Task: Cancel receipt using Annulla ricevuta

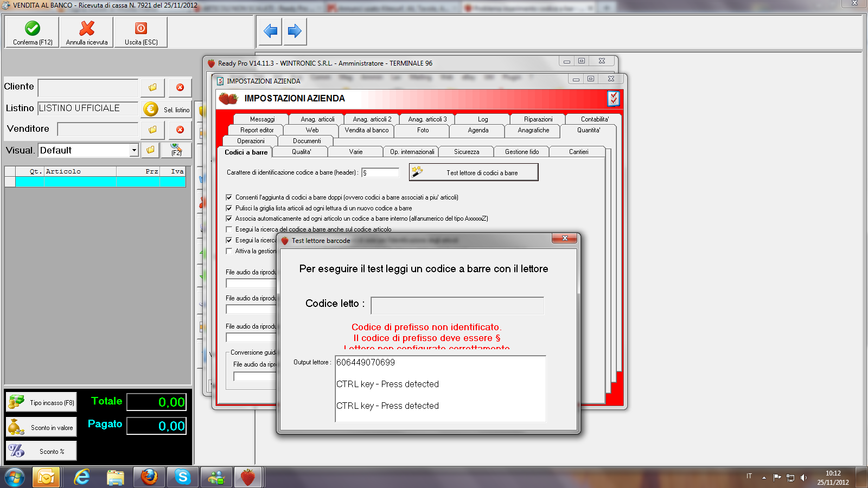Action: (87, 33)
